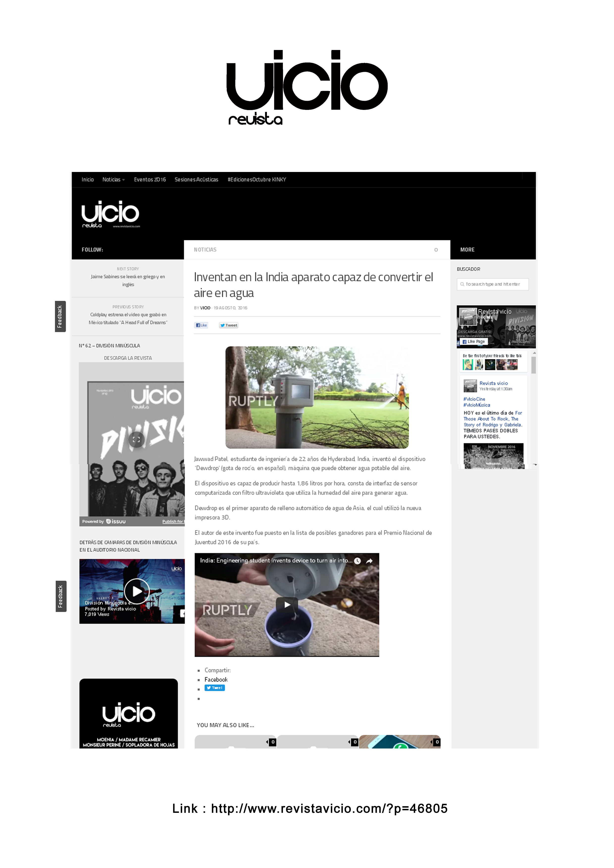Open next story Jaime Sabines link

[x=128, y=281]
